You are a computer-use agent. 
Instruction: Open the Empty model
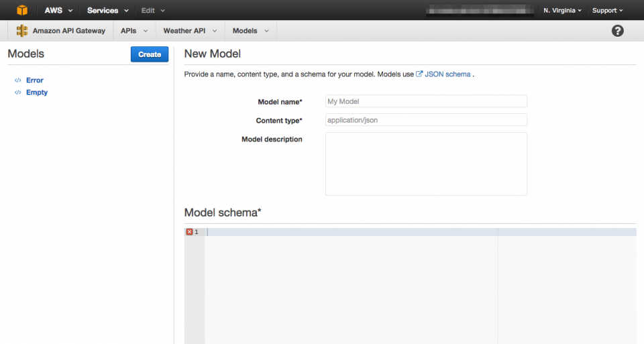tap(37, 93)
